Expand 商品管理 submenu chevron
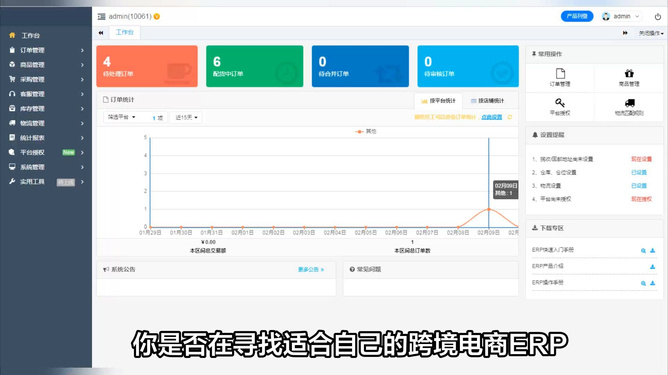This screenshot has height=375, width=668. click(x=82, y=65)
